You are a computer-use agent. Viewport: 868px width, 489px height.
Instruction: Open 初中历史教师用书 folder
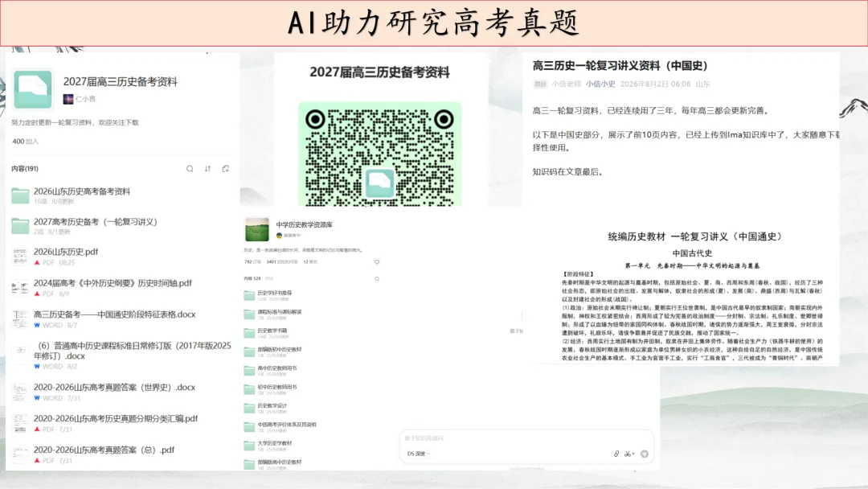pos(276,387)
